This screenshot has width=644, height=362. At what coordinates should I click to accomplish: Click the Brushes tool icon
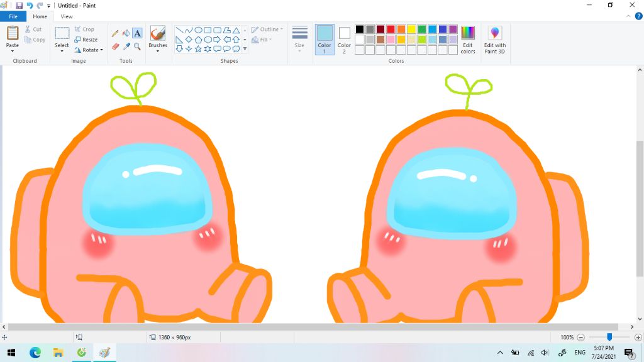(158, 33)
